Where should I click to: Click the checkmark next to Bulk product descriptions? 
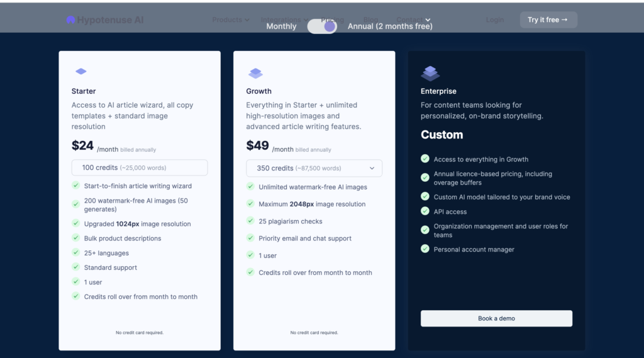coord(76,238)
